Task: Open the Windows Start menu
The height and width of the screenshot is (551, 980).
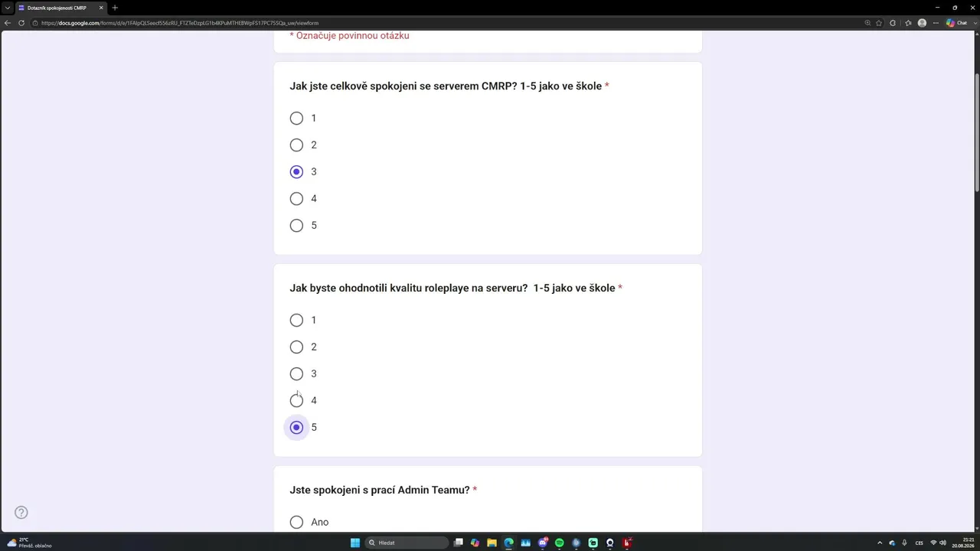Action: pos(355,543)
